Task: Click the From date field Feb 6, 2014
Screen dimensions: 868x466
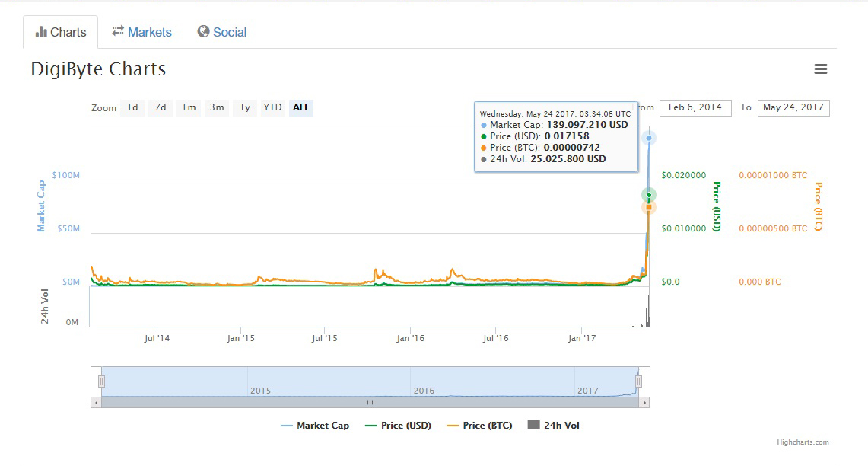Action: pos(695,107)
